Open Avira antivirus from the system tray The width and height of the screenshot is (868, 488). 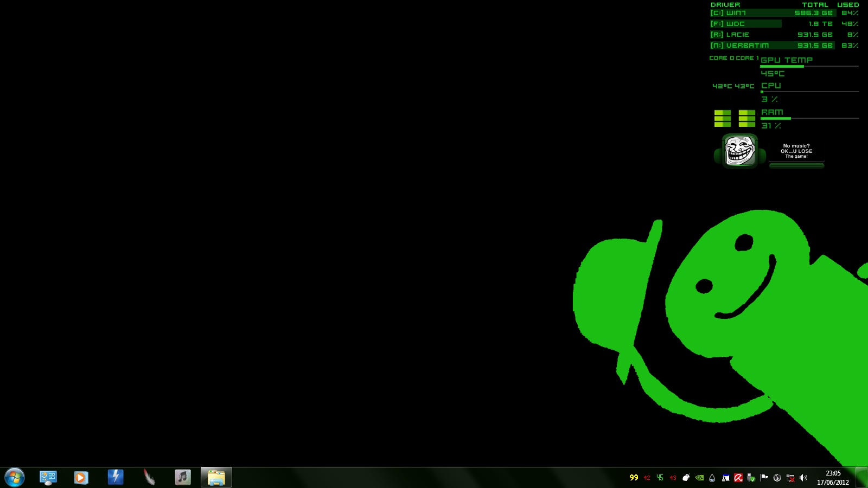[738, 478]
